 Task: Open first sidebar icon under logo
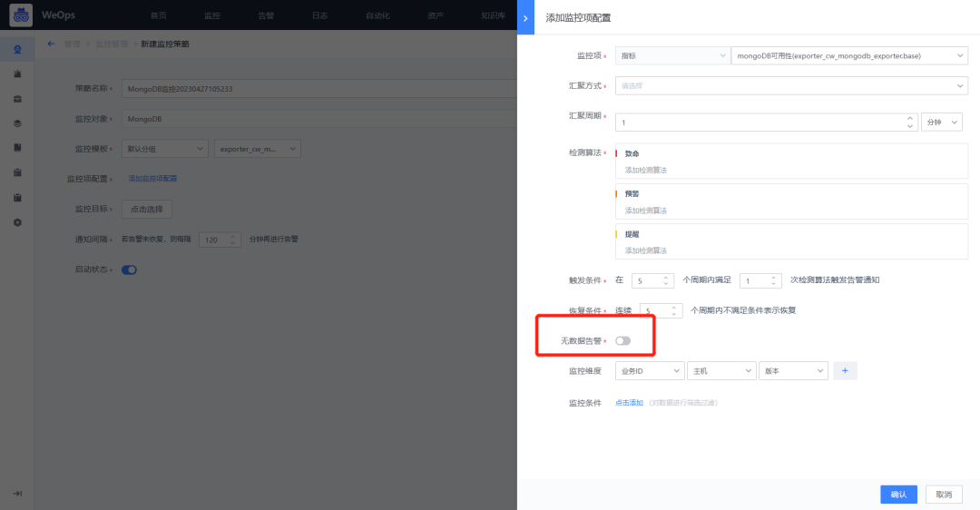pos(17,49)
